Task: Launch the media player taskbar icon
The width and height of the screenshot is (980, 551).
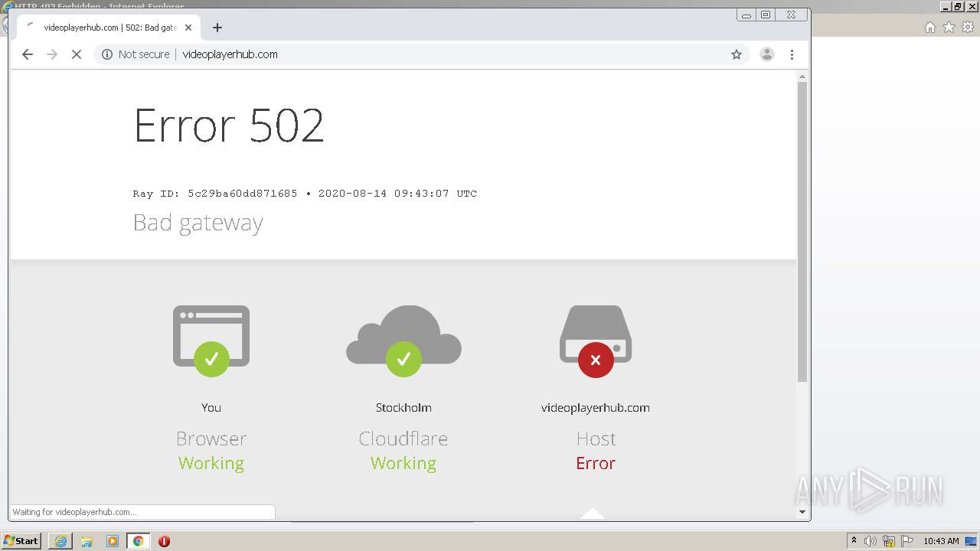Action: (x=113, y=541)
